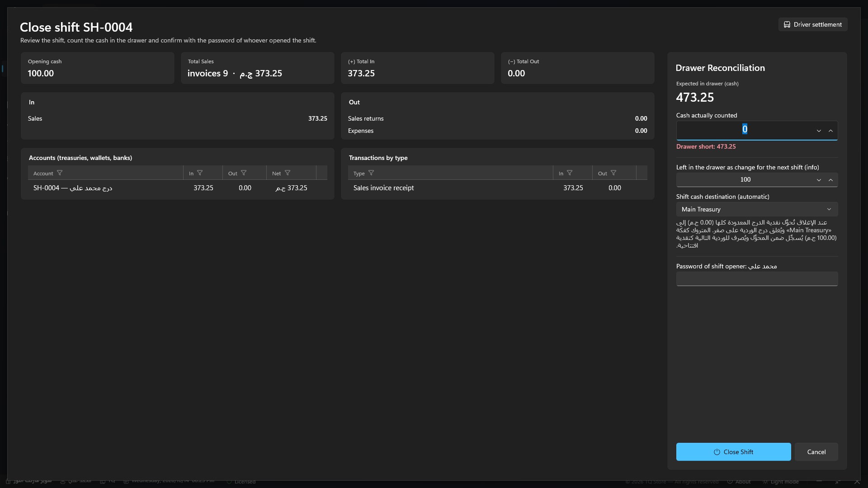The image size is (868, 488).
Task: Click the shift opener password field
Action: pos(757,279)
